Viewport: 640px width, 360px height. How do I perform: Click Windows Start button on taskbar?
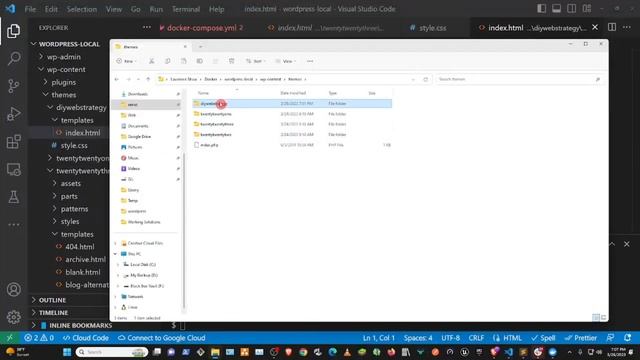(67, 352)
